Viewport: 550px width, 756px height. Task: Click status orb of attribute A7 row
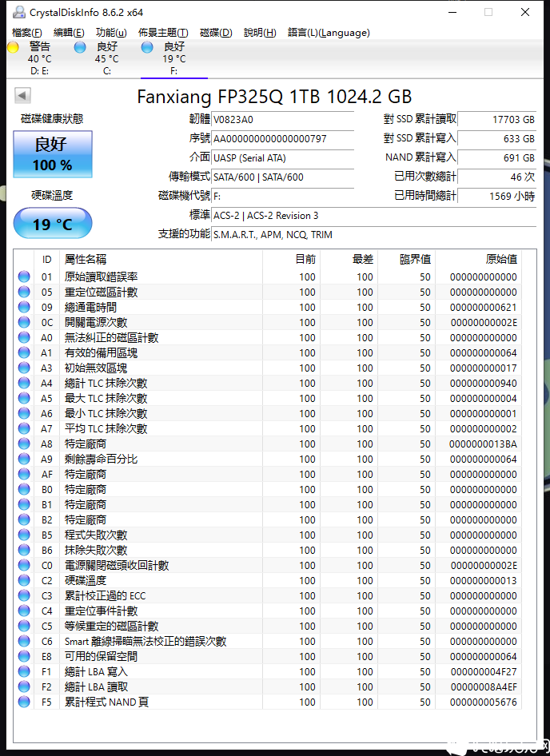click(24, 428)
